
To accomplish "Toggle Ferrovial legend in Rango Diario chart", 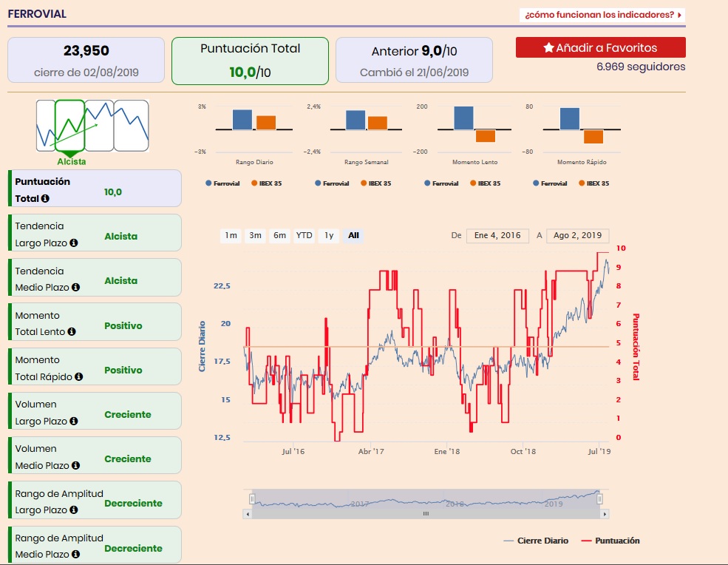I will coord(223,183).
